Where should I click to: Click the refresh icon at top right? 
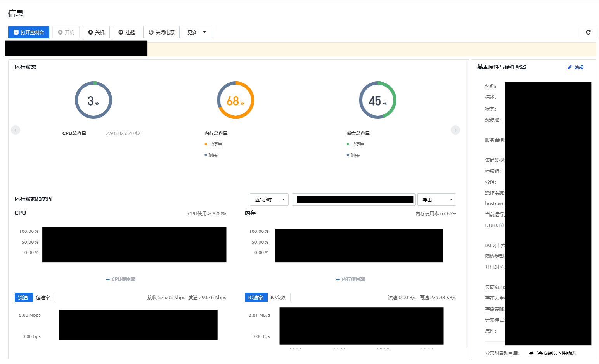[588, 32]
